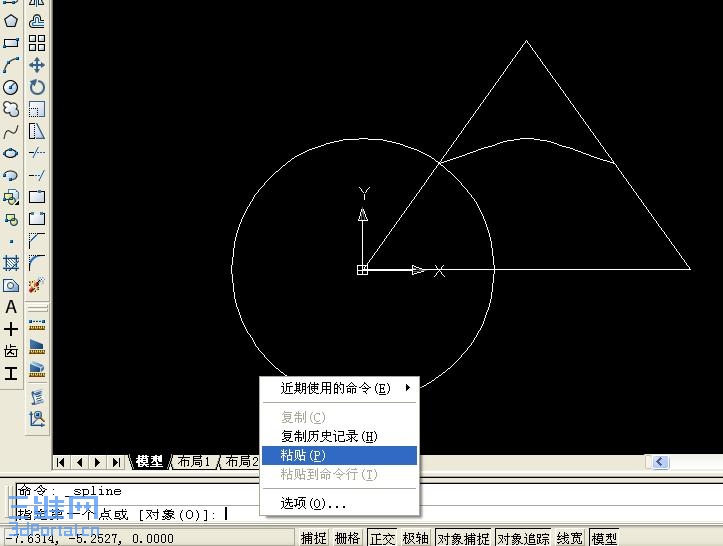Select the Chamfer tool
This screenshot has height=546, width=723.
coord(37,241)
